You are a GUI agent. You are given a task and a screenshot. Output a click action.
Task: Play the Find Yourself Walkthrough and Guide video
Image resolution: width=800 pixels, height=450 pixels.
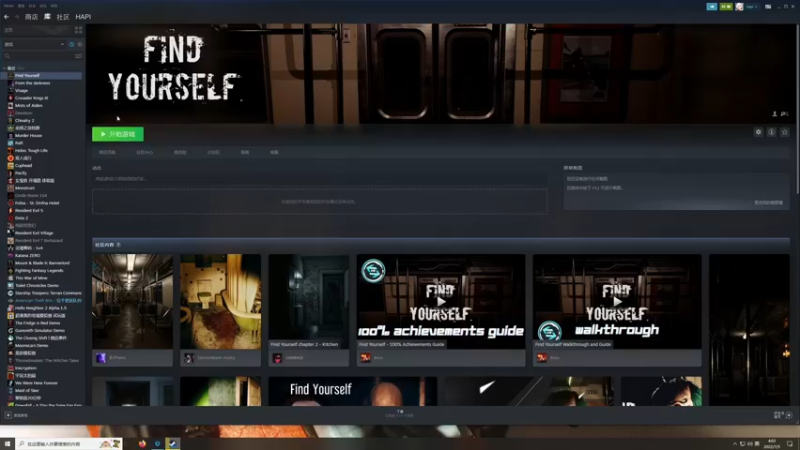click(617, 302)
